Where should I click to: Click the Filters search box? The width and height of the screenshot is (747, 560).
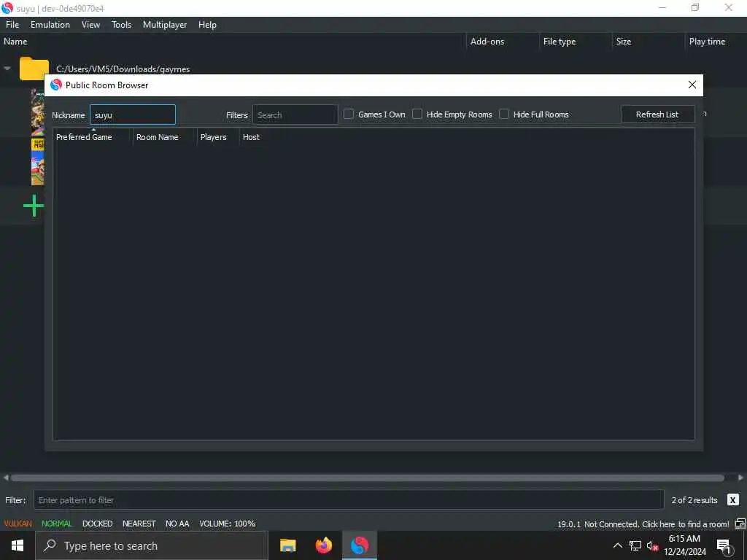tap(295, 114)
